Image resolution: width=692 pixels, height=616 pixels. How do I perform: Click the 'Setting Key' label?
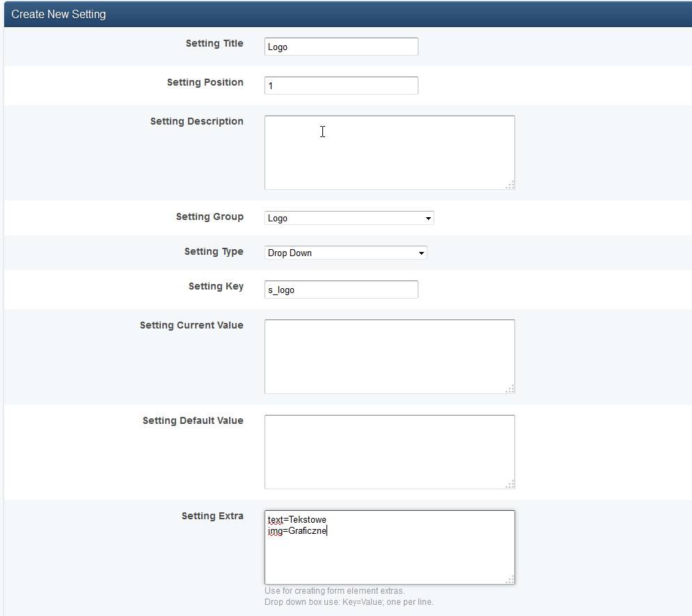tap(216, 286)
